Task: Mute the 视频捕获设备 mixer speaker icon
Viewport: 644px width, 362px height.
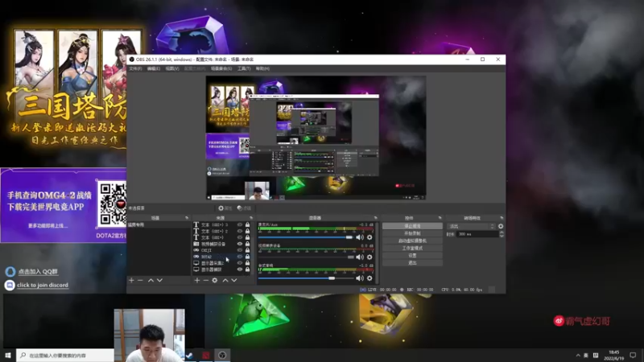Action: pos(360,257)
